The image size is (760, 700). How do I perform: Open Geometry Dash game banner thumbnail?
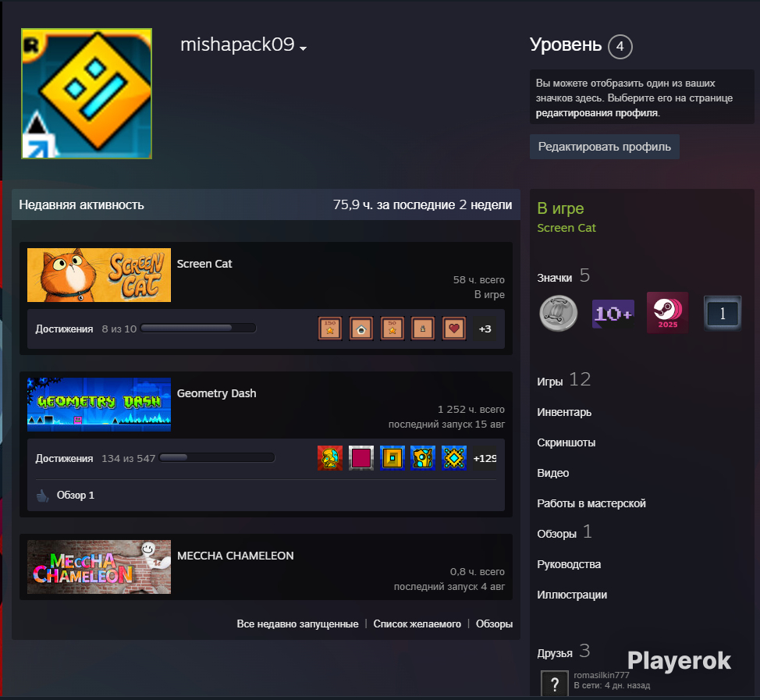[99, 404]
